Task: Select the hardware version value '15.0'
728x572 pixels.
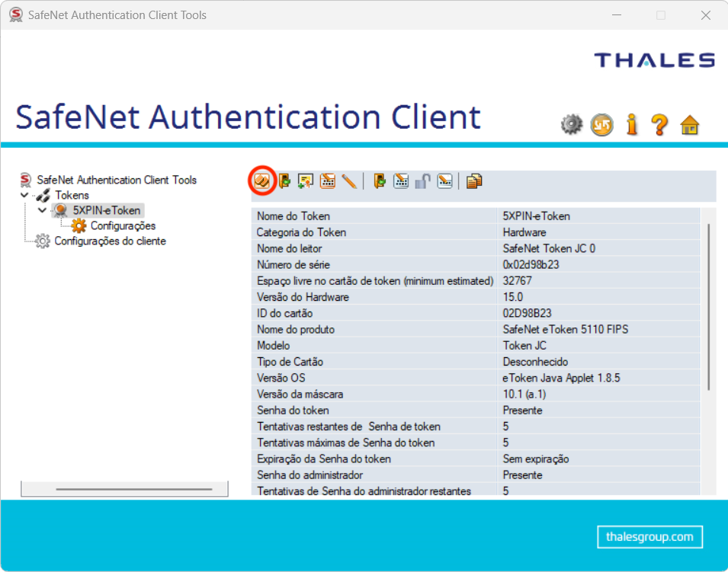Action: pos(512,297)
